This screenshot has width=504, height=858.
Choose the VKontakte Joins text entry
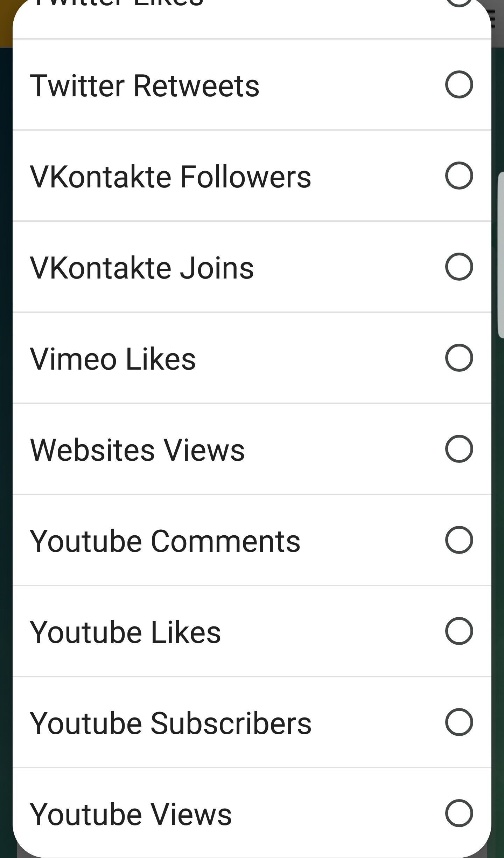click(x=142, y=268)
